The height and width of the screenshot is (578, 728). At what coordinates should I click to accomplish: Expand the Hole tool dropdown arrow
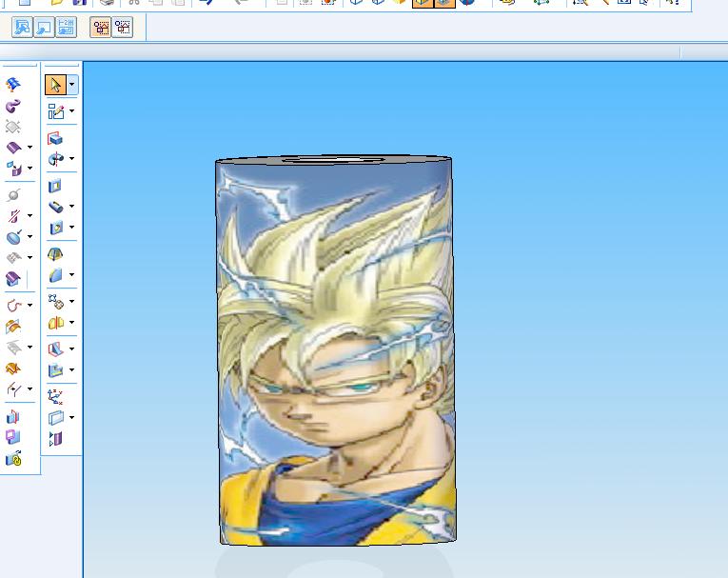[72, 227]
